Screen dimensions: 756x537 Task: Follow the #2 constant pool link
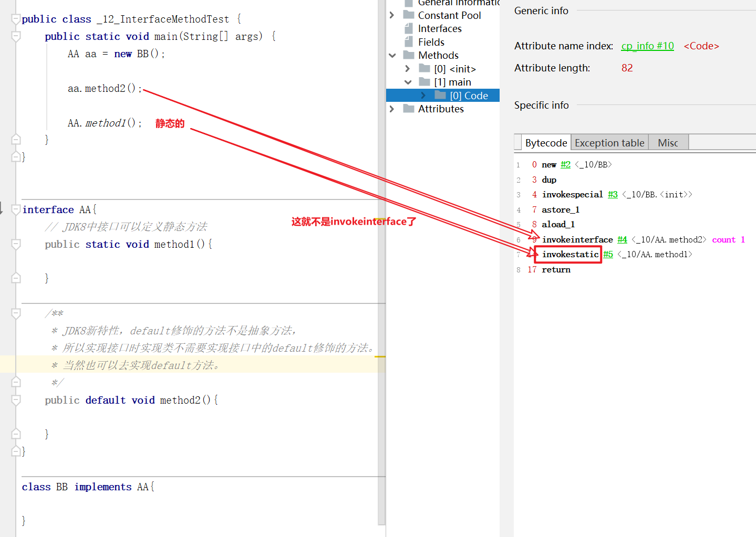(565, 164)
